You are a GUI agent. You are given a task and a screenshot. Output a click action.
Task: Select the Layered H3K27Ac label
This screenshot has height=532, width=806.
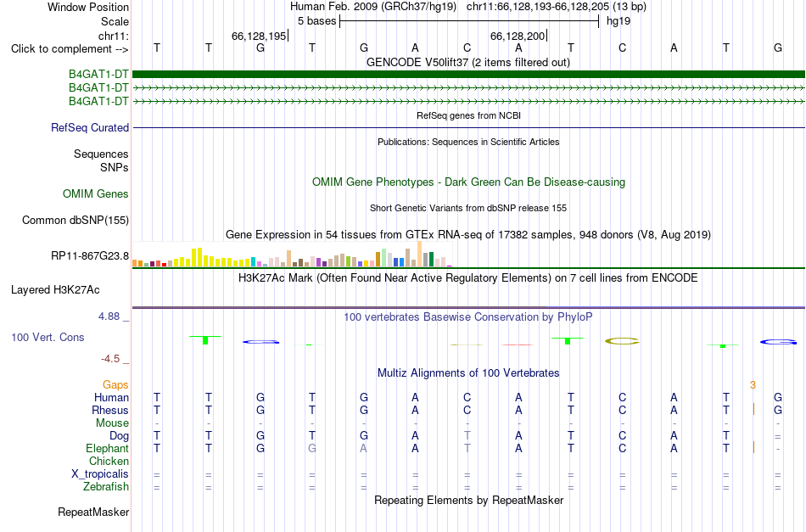[55, 290]
